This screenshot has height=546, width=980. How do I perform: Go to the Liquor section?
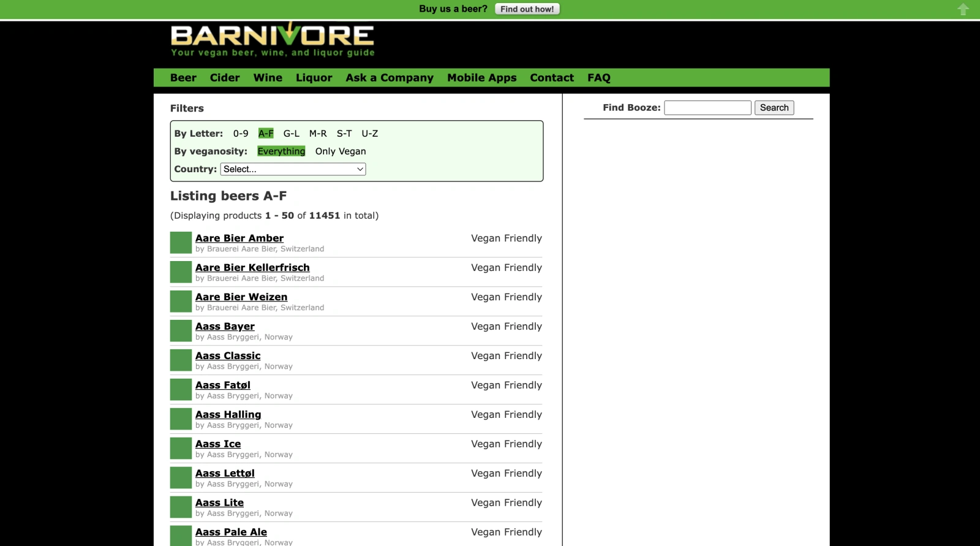(314, 78)
